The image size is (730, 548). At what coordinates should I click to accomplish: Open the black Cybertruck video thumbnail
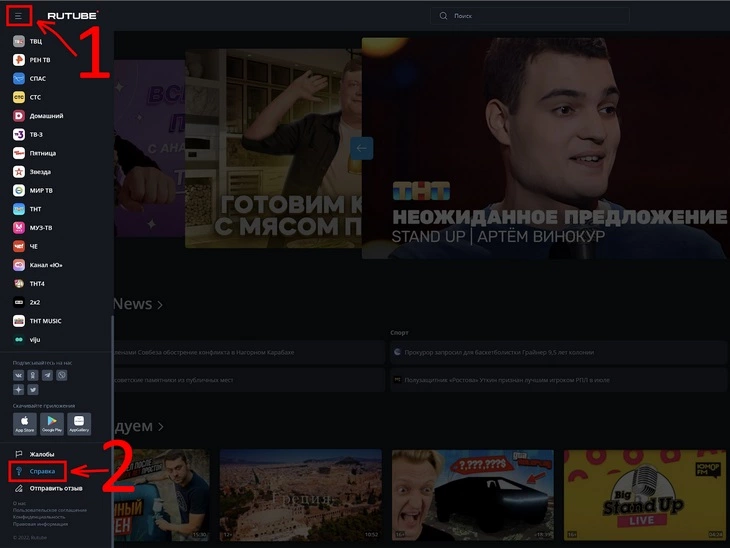click(473, 495)
